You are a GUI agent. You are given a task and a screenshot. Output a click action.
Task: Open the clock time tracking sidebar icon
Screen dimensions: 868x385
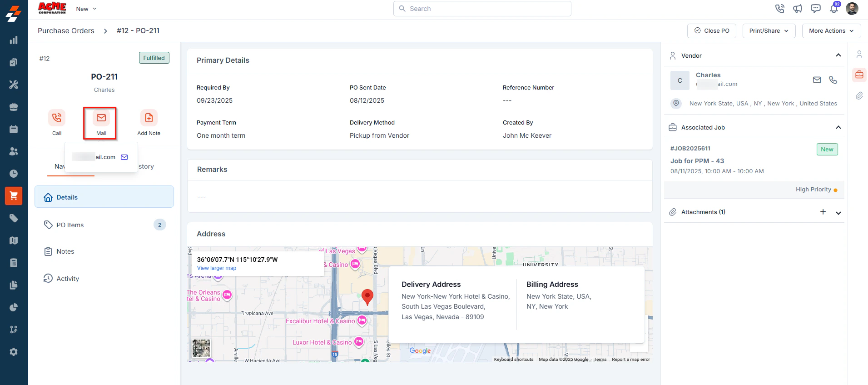click(14, 174)
